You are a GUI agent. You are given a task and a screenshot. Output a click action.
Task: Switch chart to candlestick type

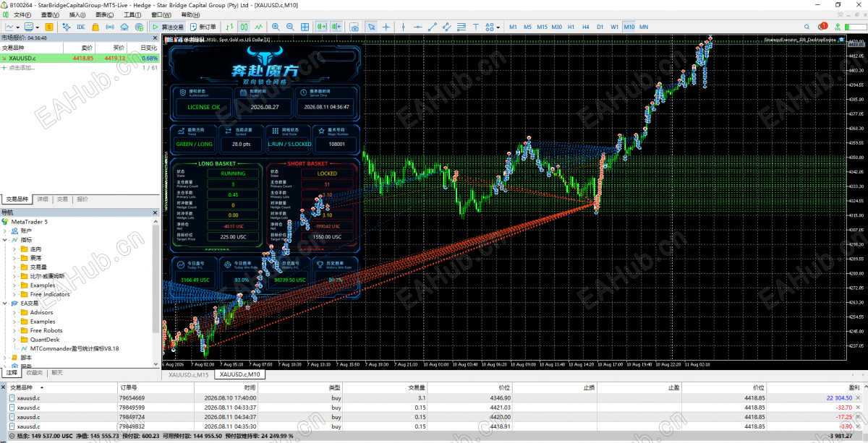pyautogui.click(x=244, y=27)
